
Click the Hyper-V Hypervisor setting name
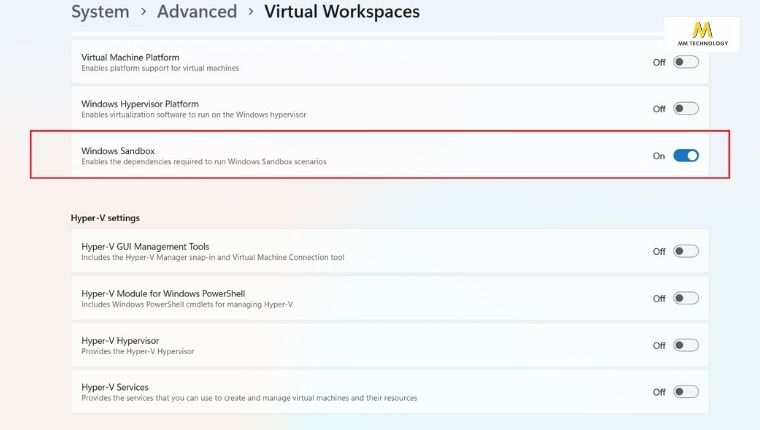point(120,340)
